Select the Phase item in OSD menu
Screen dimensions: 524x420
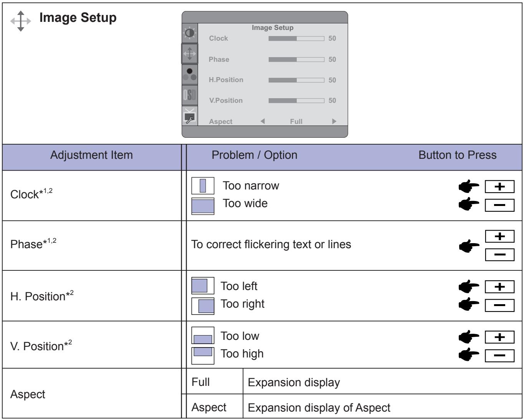tap(219, 59)
